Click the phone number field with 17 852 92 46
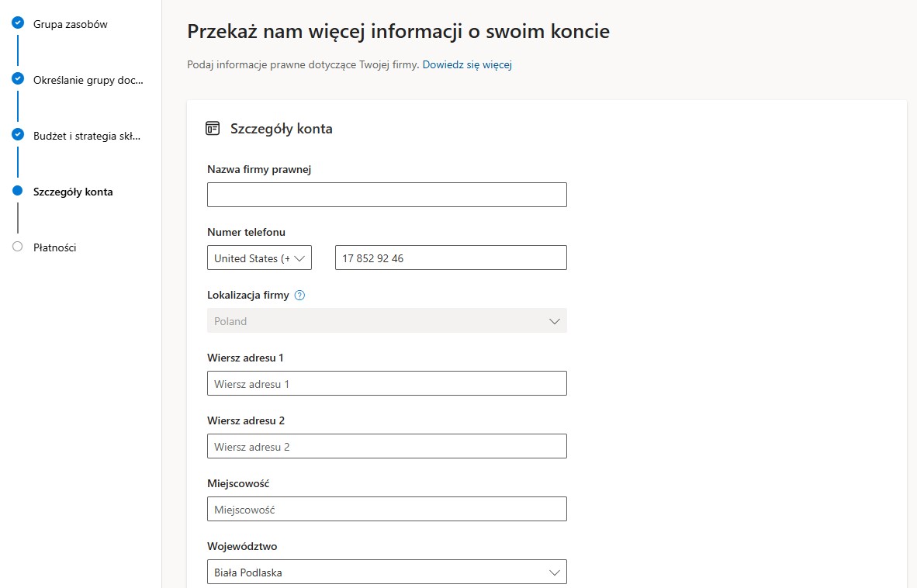The width and height of the screenshot is (917, 588). [451, 258]
